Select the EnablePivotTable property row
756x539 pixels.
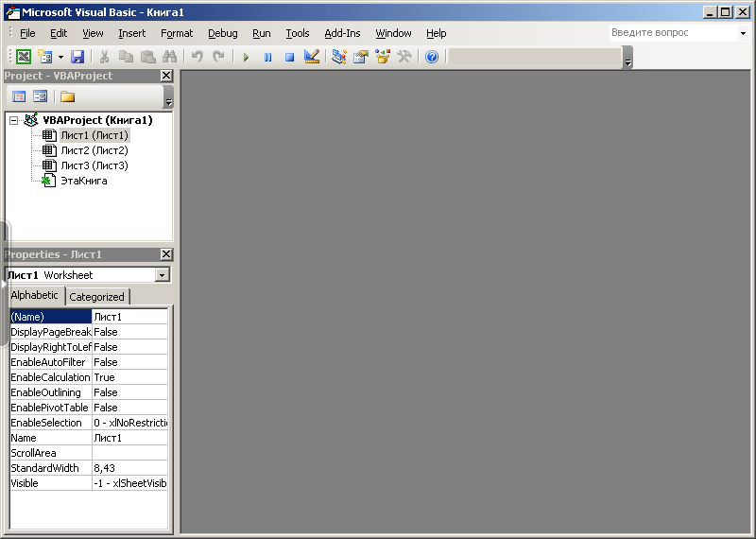tap(89, 408)
